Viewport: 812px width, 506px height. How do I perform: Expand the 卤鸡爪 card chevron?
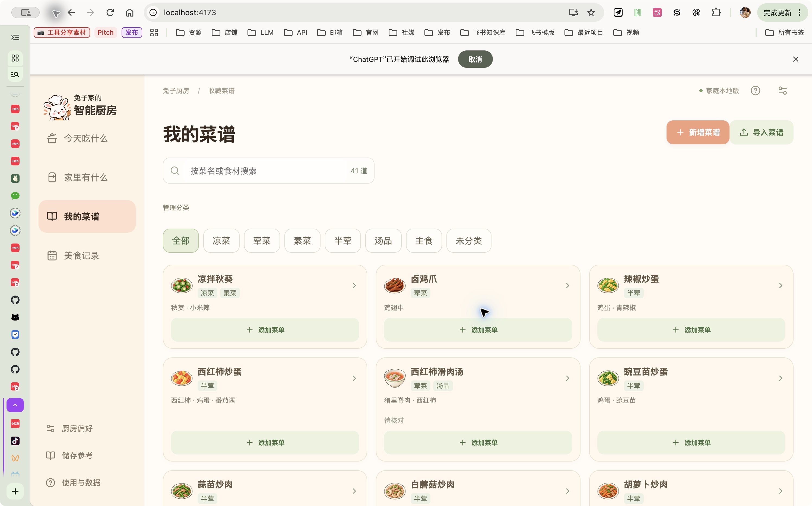(x=567, y=286)
